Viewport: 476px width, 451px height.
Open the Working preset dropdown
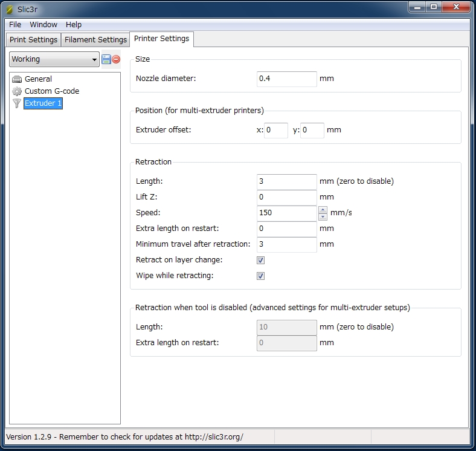(x=54, y=59)
